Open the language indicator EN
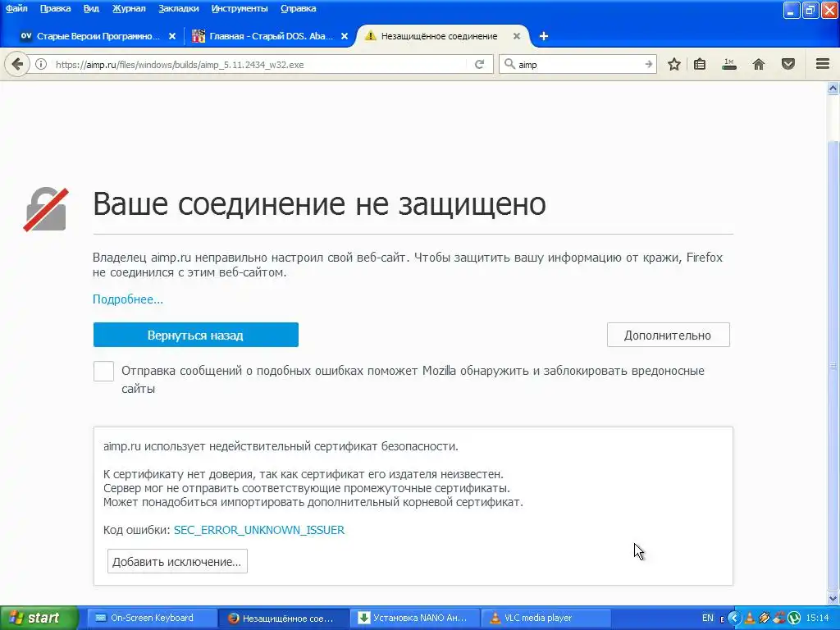The width and height of the screenshot is (840, 630). (x=708, y=618)
